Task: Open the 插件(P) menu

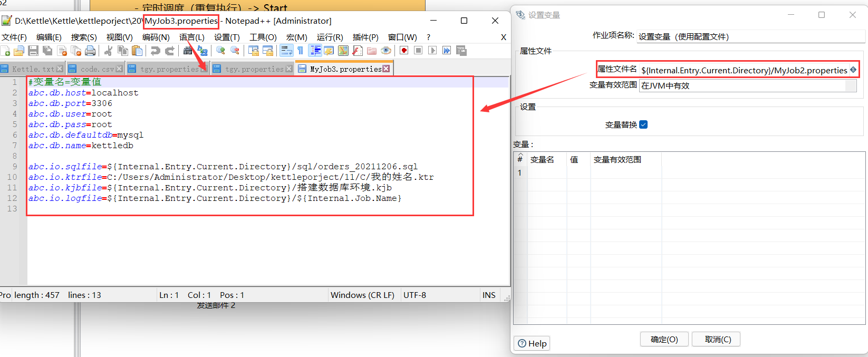Action: [365, 37]
